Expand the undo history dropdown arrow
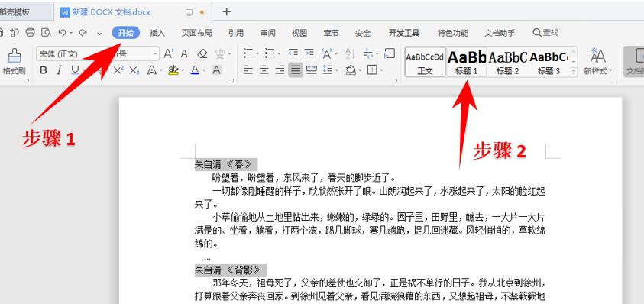Image resolution: width=644 pixels, height=304 pixels. pyautogui.click(x=71, y=33)
